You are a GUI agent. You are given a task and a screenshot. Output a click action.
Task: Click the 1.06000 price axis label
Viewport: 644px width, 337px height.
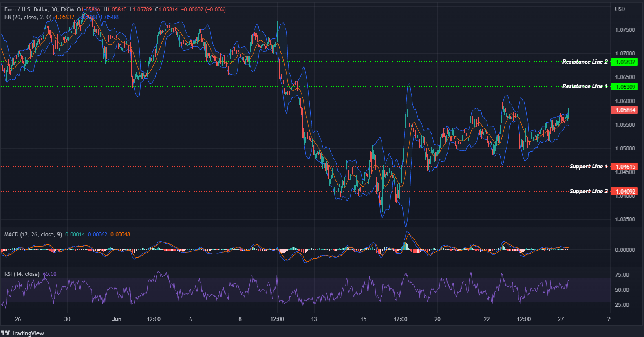click(x=625, y=101)
